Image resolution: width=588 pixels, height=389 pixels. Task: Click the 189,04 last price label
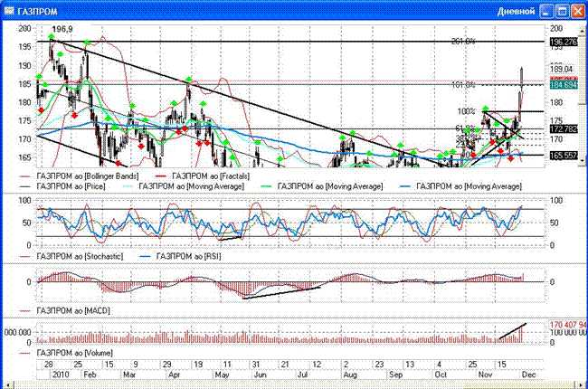(562, 69)
